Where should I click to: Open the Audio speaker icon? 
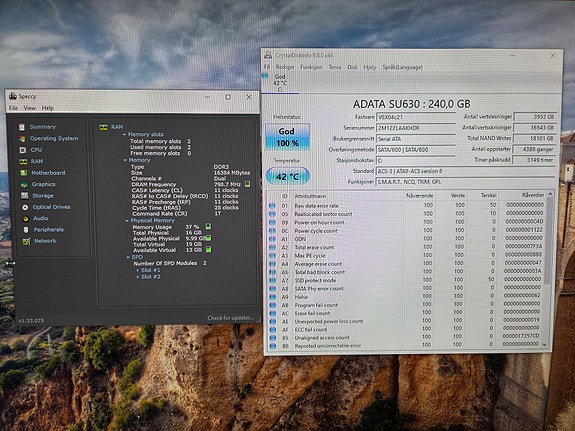[x=26, y=219]
